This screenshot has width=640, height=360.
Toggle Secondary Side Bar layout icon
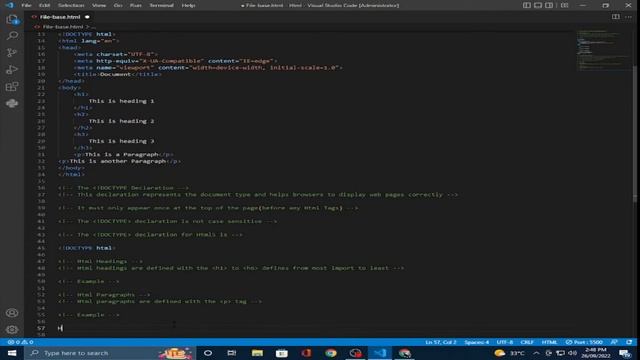tap(549, 5)
